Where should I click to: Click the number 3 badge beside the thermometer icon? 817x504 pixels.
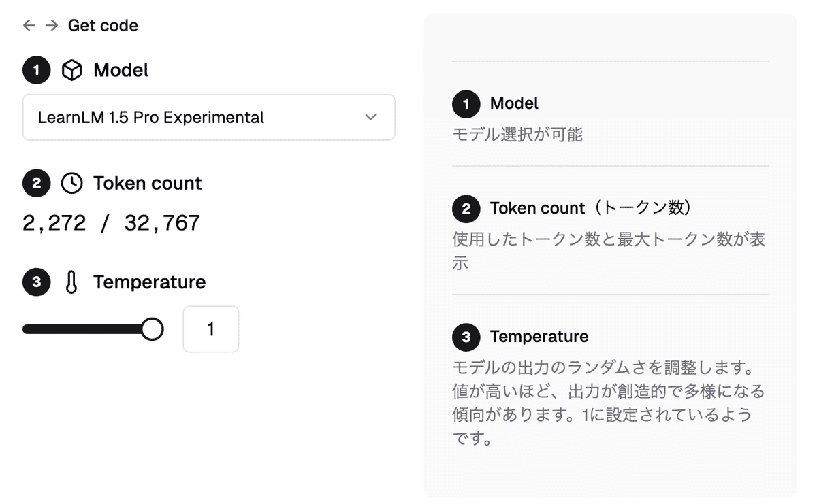click(36, 282)
